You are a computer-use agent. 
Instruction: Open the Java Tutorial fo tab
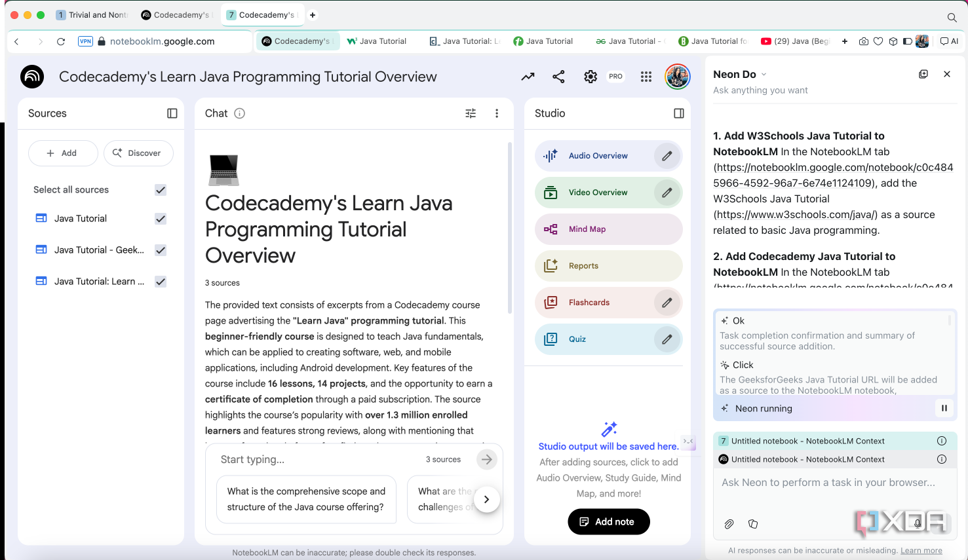pyautogui.click(x=712, y=41)
